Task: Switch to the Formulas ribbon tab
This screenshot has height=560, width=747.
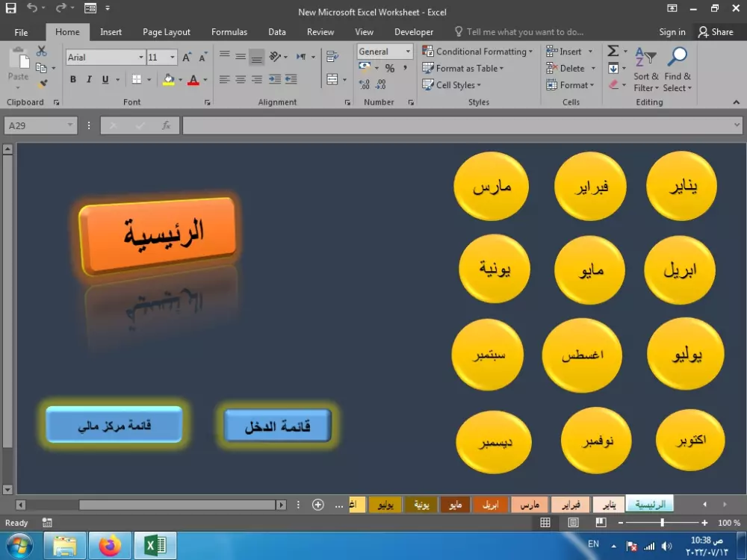Action: click(x=229, y=32)
